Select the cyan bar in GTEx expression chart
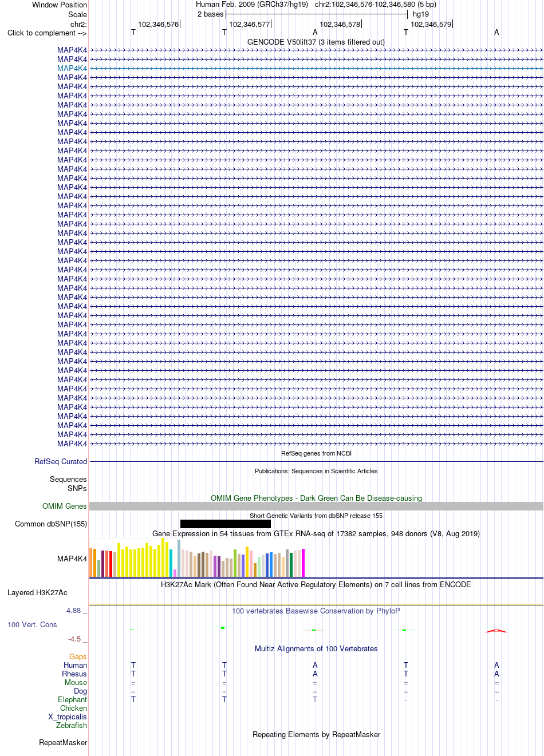Viewport: 544px width, 756px height. pyautogui.click(x=171, y=563)
